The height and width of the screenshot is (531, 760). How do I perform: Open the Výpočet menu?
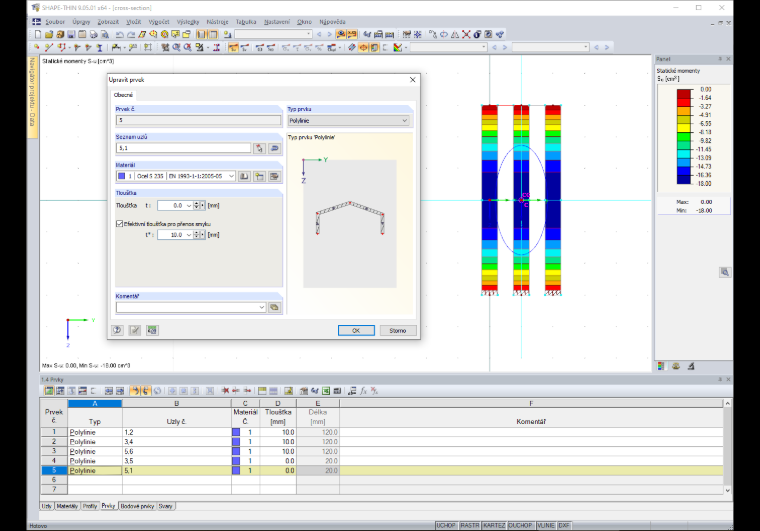click(159, 22)
